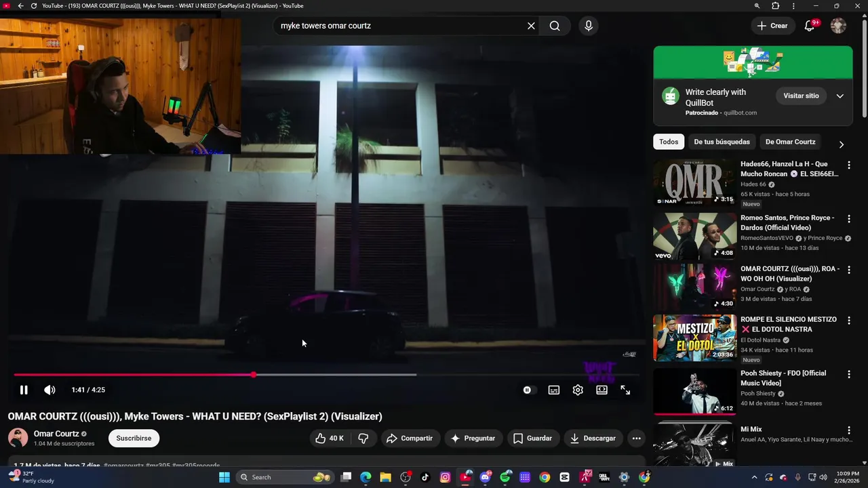868x488 pixels.
Task: Click the magnifier search button
Action: tap(555, 26)
